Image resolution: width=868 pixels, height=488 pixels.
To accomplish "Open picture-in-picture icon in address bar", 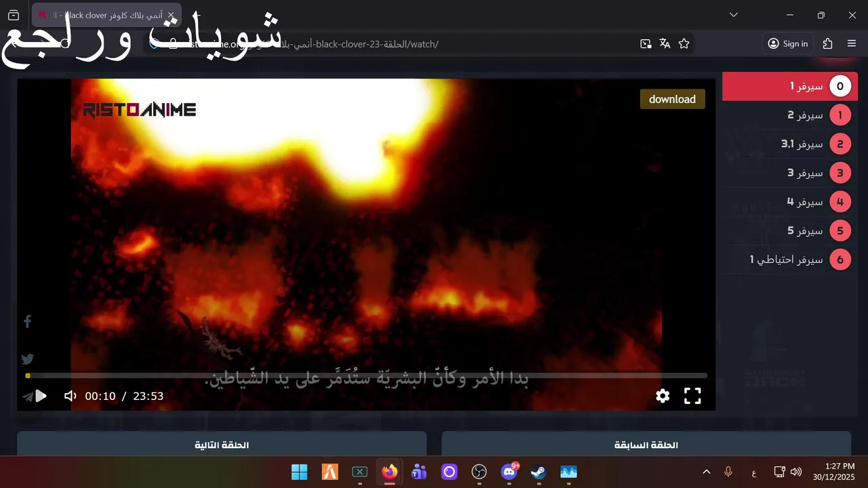I will [x=646, y=43].
